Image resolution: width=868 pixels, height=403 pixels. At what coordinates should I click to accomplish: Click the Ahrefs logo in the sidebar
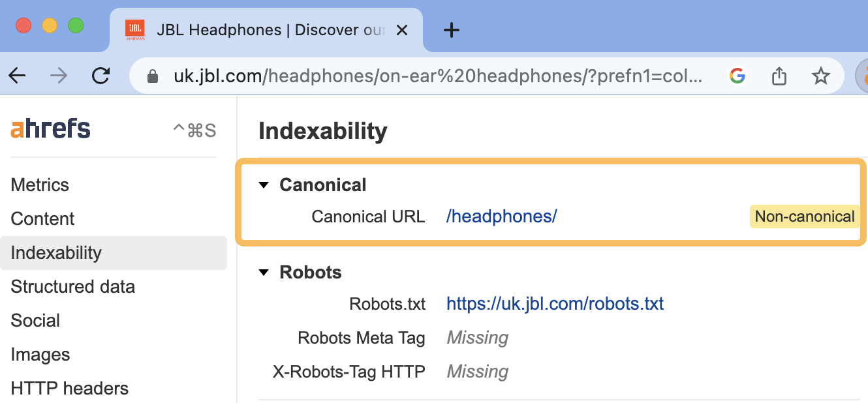(50, 128)
